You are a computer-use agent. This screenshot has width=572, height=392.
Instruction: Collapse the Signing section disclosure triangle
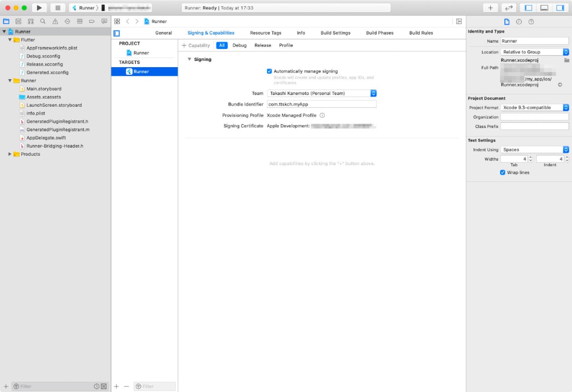189,60
